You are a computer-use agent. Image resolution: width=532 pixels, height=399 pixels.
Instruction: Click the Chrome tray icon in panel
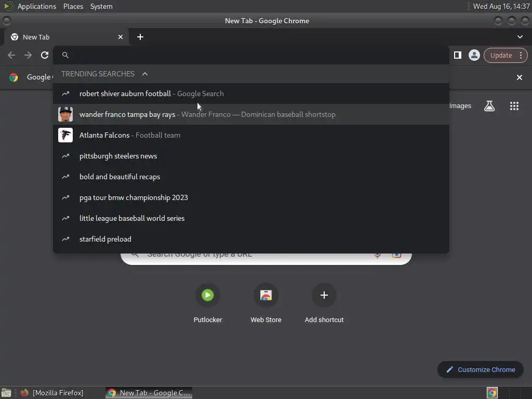click(x=492, y=393)
